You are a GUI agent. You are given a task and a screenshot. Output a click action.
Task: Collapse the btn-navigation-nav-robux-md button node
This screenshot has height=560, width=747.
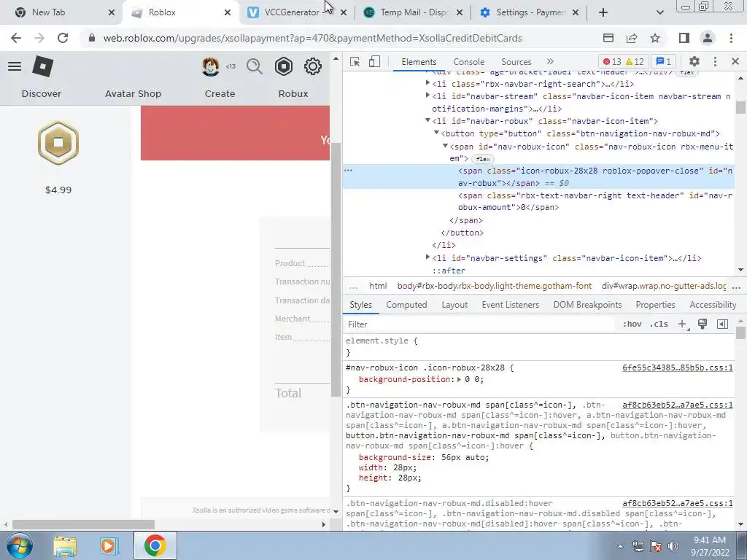tap(436, 133)
